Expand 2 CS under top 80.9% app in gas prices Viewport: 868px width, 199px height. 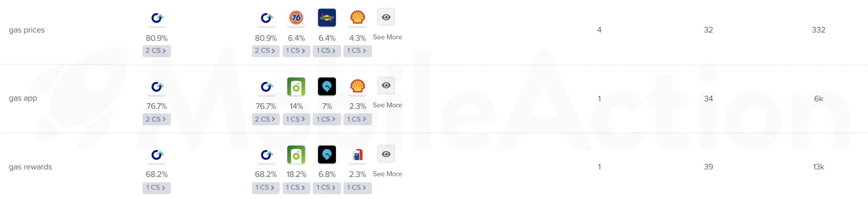pyautogui.click(x=156, y=51)
